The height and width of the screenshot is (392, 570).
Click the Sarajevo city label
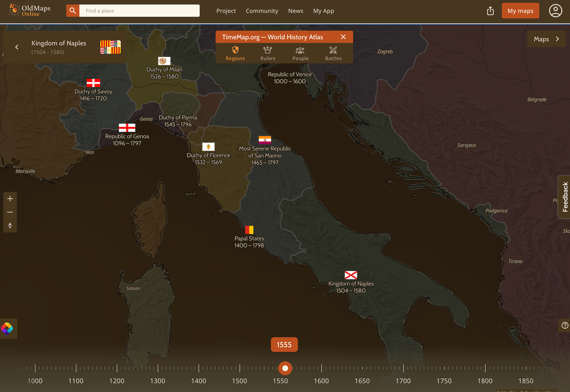click(467, 145)
